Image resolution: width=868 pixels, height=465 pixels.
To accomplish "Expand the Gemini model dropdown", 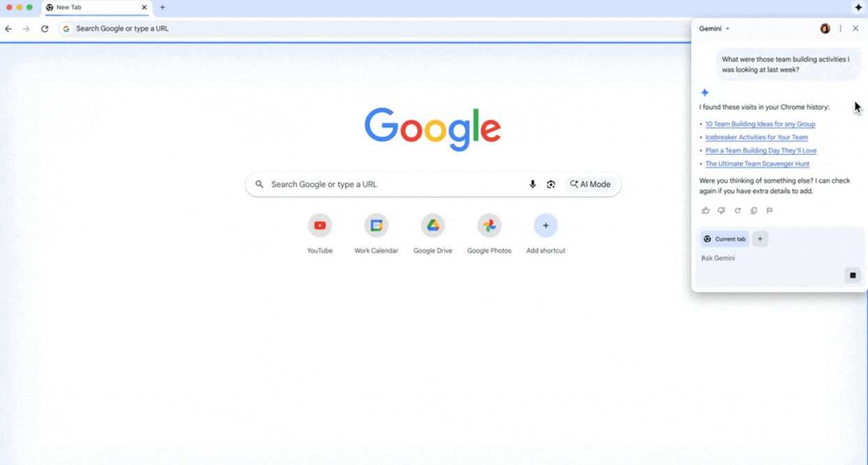I will [715, 29].
